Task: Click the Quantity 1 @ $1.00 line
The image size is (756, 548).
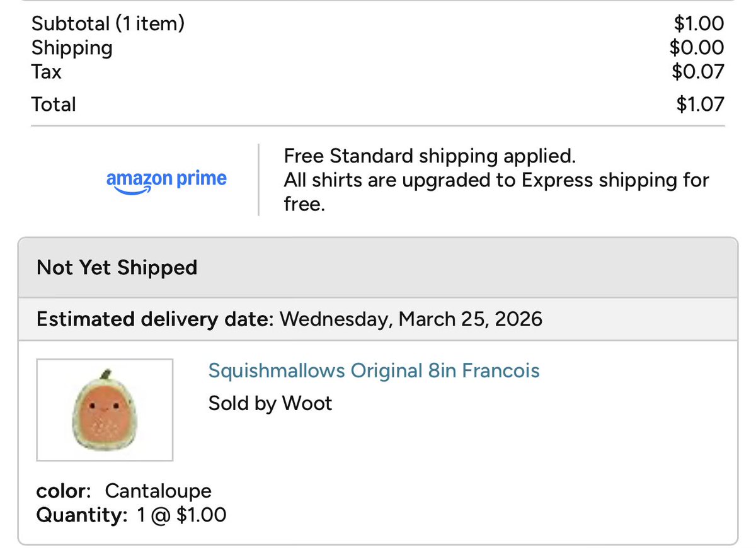Action: pos(131,515)
